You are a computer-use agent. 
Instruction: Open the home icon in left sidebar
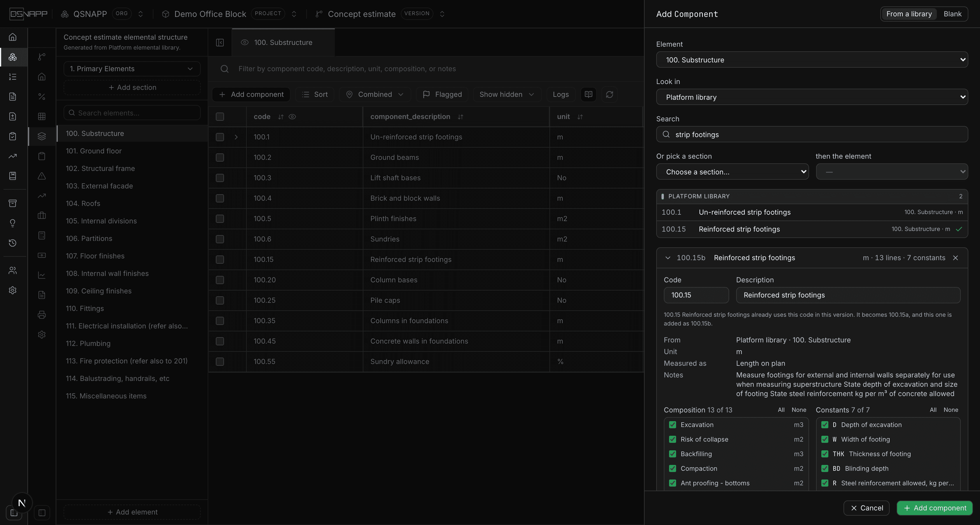(x=13, y=37)
